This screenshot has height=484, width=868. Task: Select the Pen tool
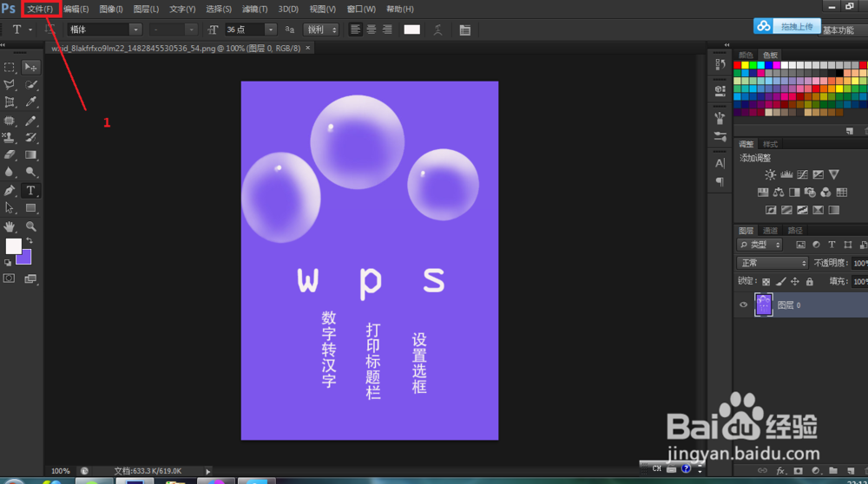(x=10, y=191)
